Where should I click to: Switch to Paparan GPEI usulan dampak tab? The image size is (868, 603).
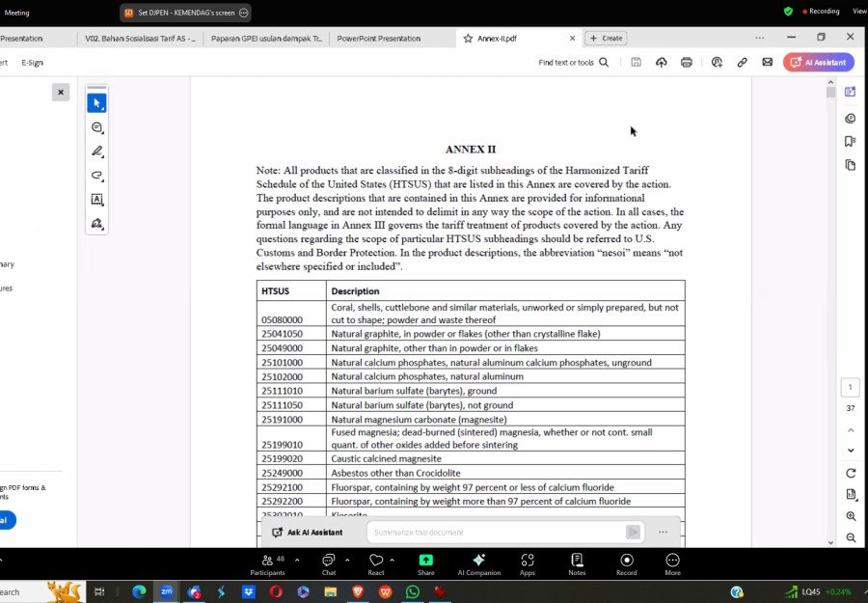pos(266,39)
